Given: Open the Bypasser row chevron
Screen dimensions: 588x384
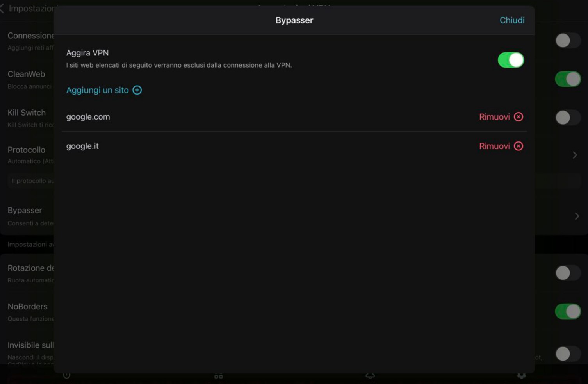Looking at the screenshot, I should point(577,216).
